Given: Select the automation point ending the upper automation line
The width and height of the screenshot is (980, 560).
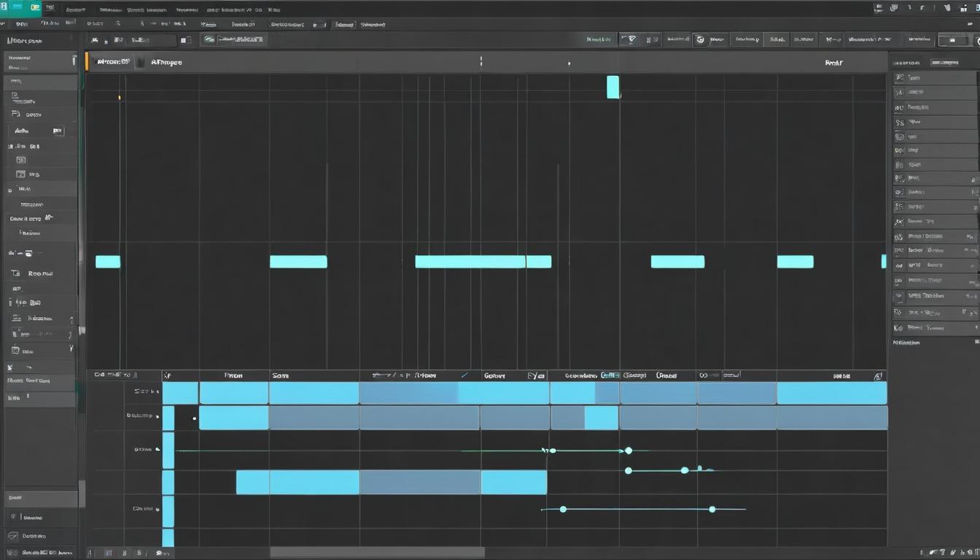Looking at the screenshot, I should [629, 451].
